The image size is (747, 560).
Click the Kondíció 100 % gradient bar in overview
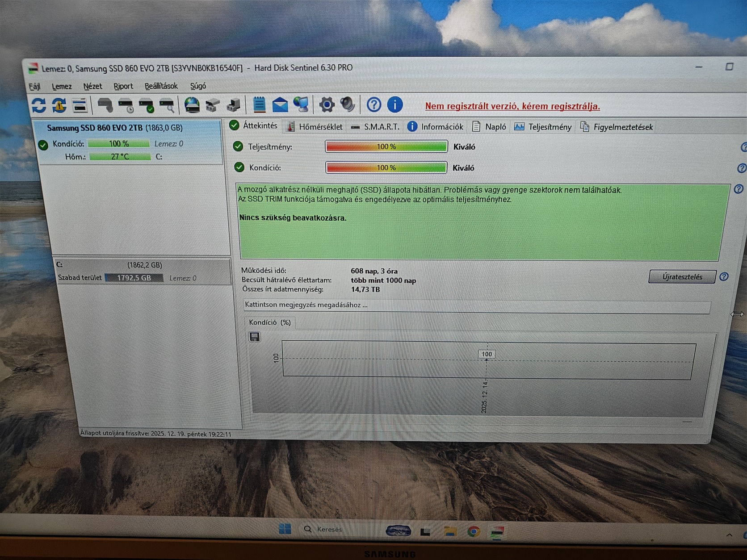click(x=386, y=167)
